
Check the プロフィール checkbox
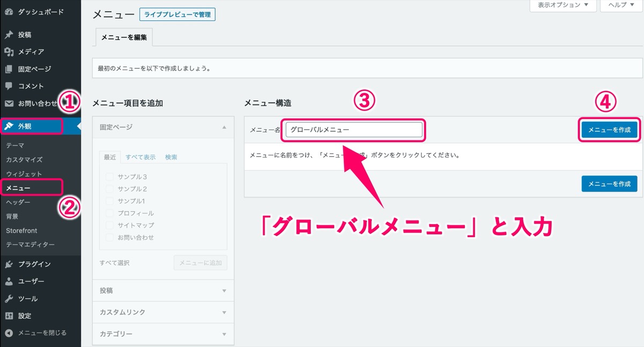[109, 213]
